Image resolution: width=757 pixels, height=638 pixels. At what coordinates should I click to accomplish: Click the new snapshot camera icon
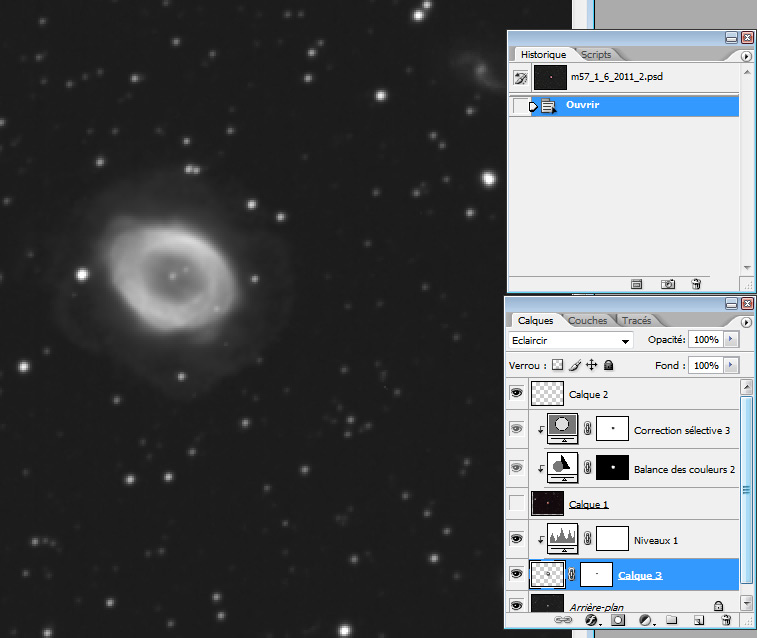coord(668,284)
